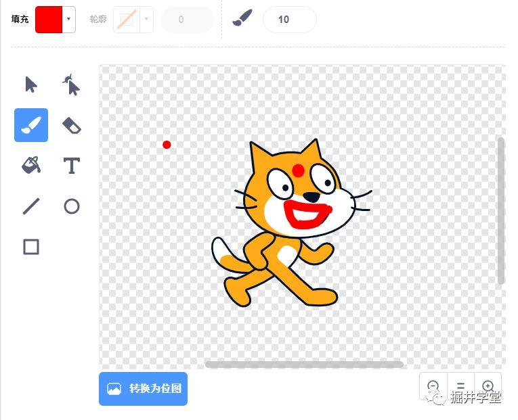
Task: Click the cat's red mouth drawing
Action: pos(307,214)
